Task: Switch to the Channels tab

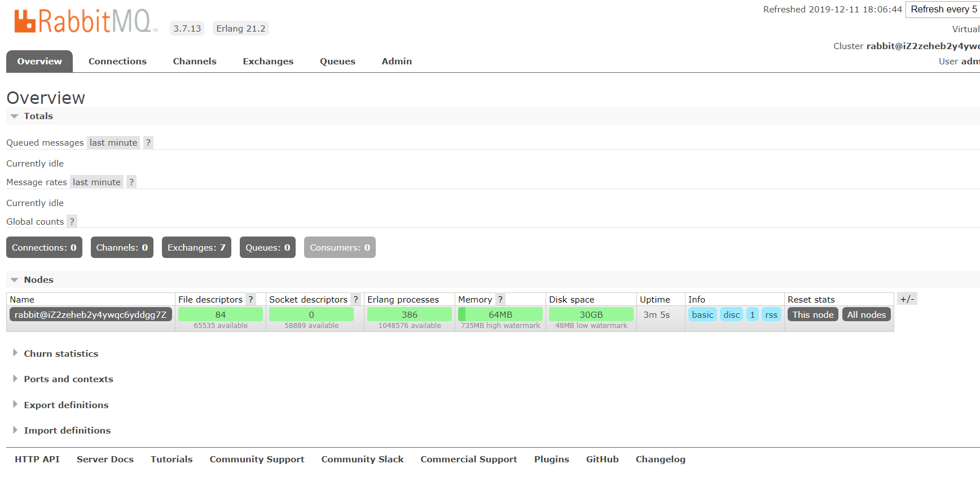Action: (x=195, y=62)
